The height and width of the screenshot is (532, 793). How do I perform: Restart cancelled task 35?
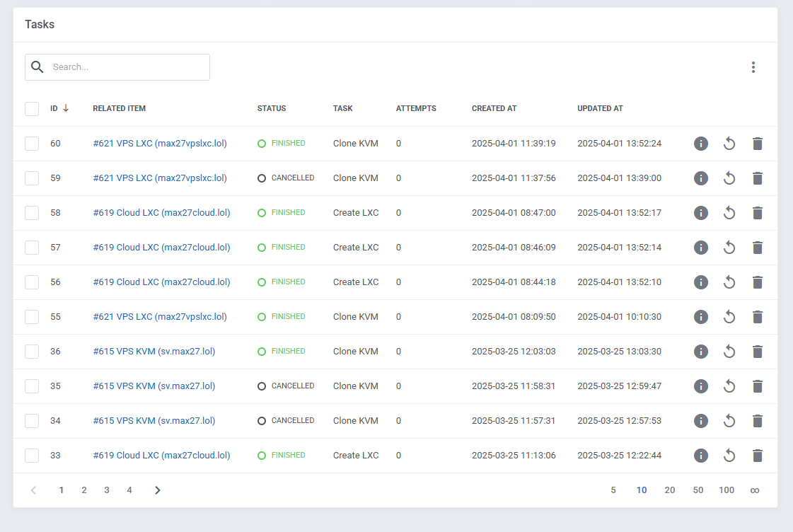point(729,386)
